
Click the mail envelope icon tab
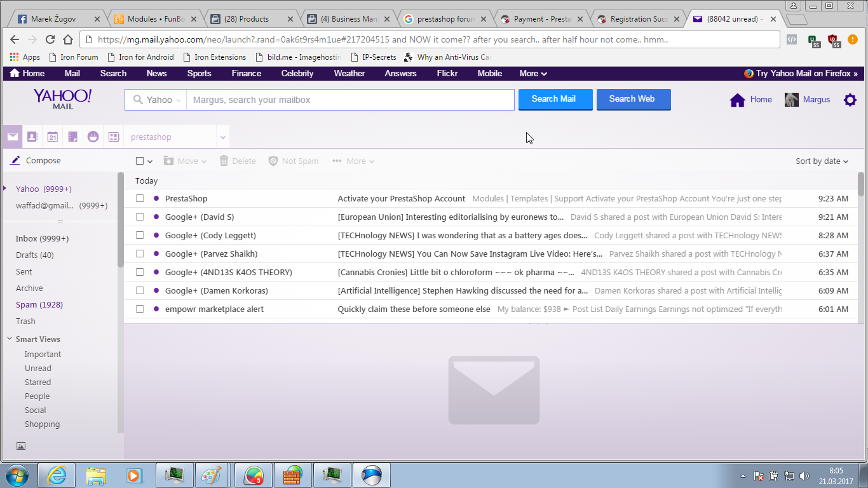coord(13,137)
